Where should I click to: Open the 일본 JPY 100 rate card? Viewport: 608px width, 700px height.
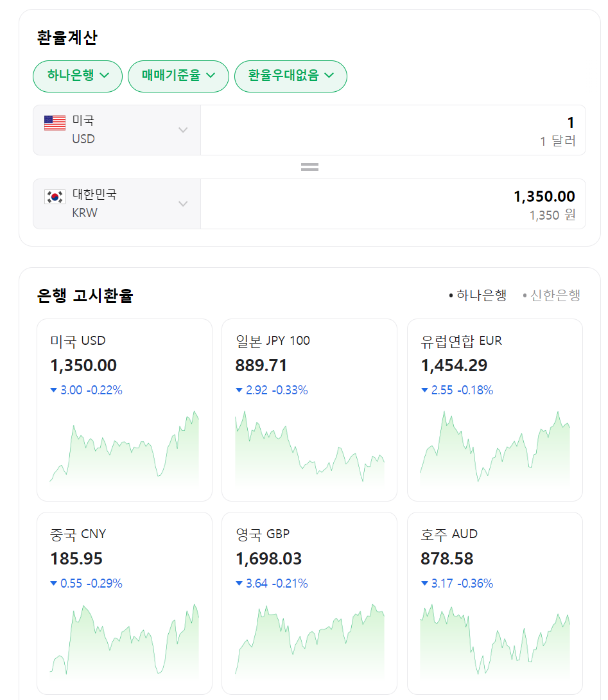(x=309, y=410)
